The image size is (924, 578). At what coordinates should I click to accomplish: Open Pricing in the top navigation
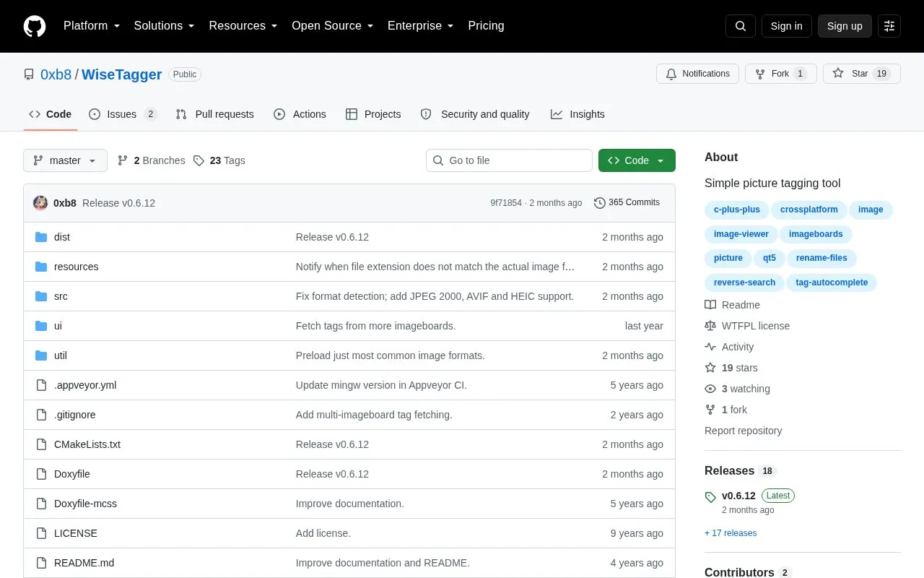tap(486, 26)
